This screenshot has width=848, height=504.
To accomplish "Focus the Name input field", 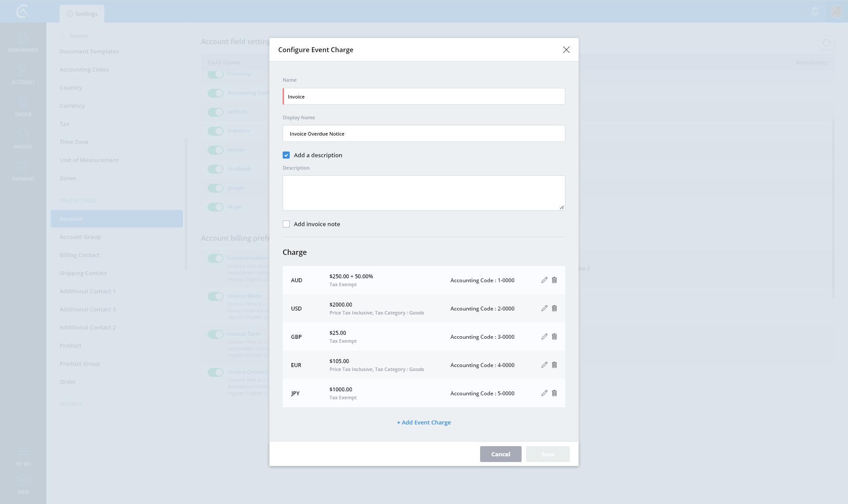I will 424,96.
